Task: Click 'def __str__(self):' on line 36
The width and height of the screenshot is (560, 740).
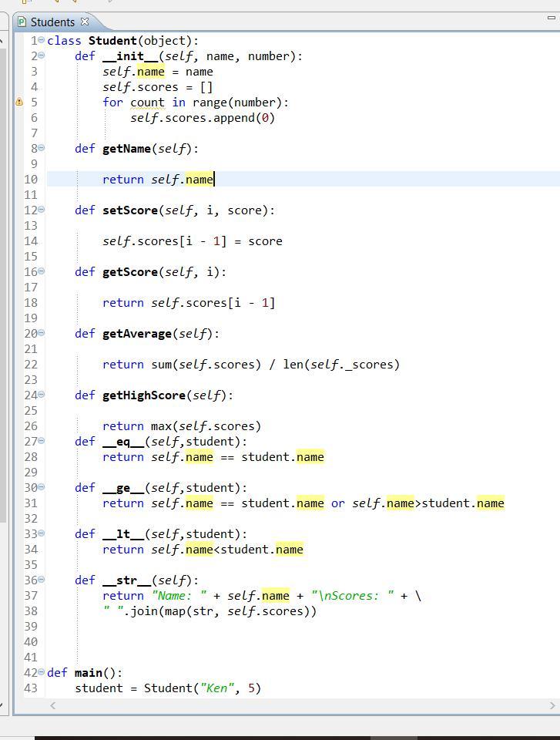Action: click(137, 580)
